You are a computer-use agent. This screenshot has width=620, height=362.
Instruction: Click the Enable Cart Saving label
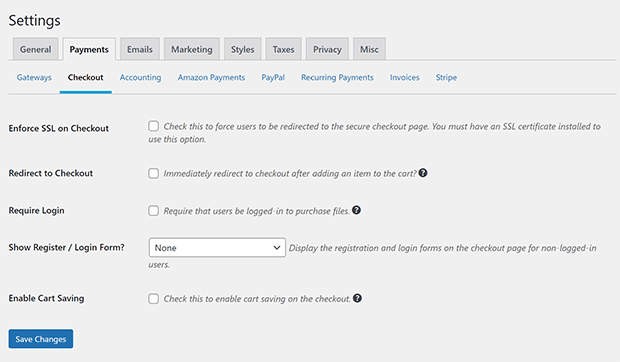click(46, 298)
